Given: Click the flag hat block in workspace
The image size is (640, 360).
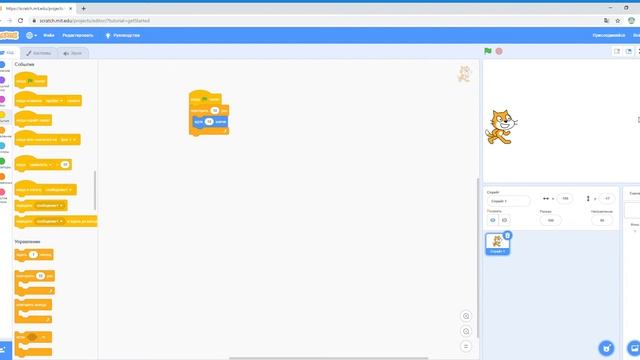Looking at the screenshot, I should coord(205,98).
